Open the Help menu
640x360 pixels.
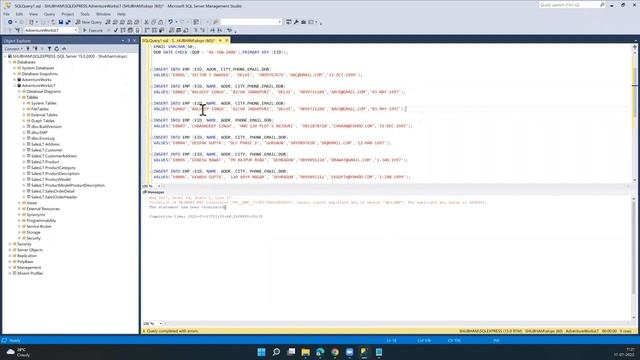(121, 14)
